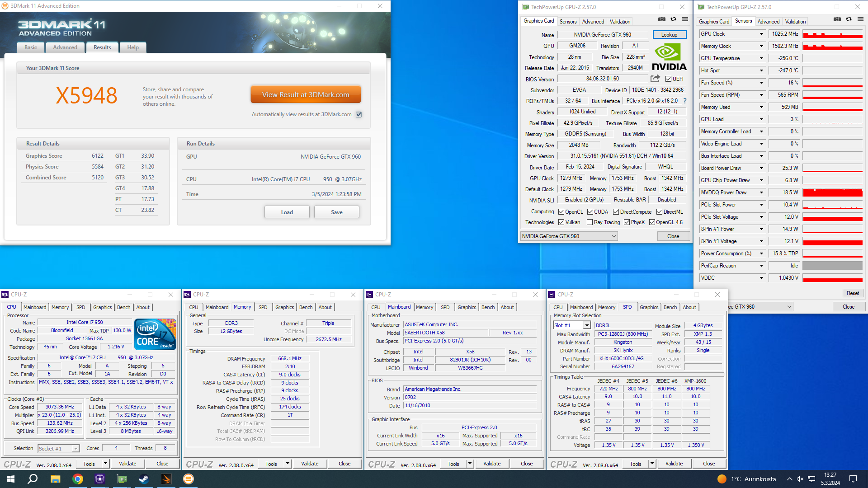Screen dimensions: 868x488
Task: Click the 3DMark orange taskbar icon
Action: coord(188,479)
